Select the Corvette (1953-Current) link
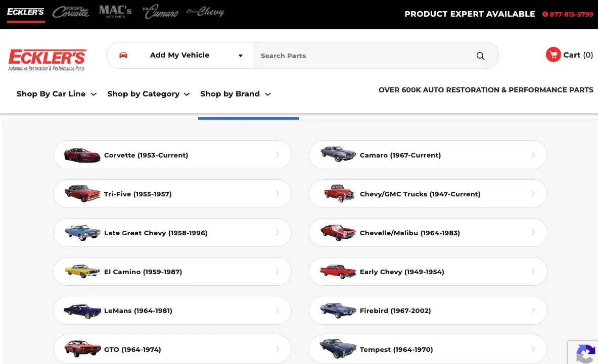 [146, 155]
